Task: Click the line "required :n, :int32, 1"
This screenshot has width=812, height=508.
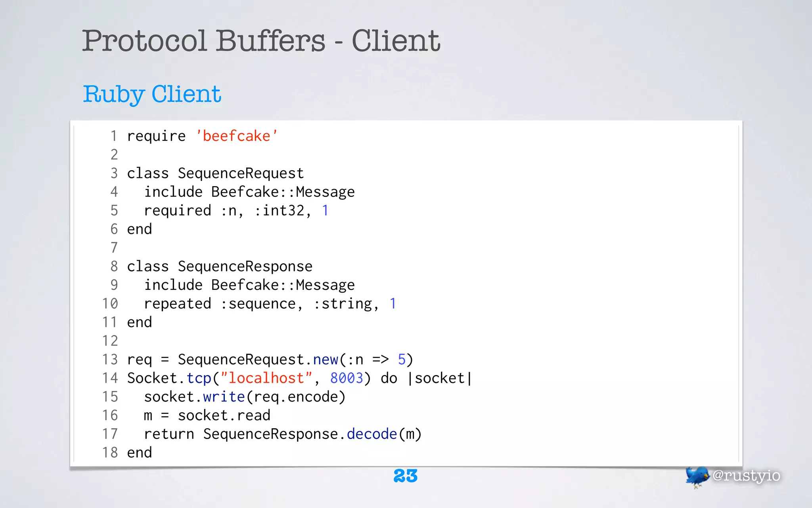Action: (x=236, y=211)
